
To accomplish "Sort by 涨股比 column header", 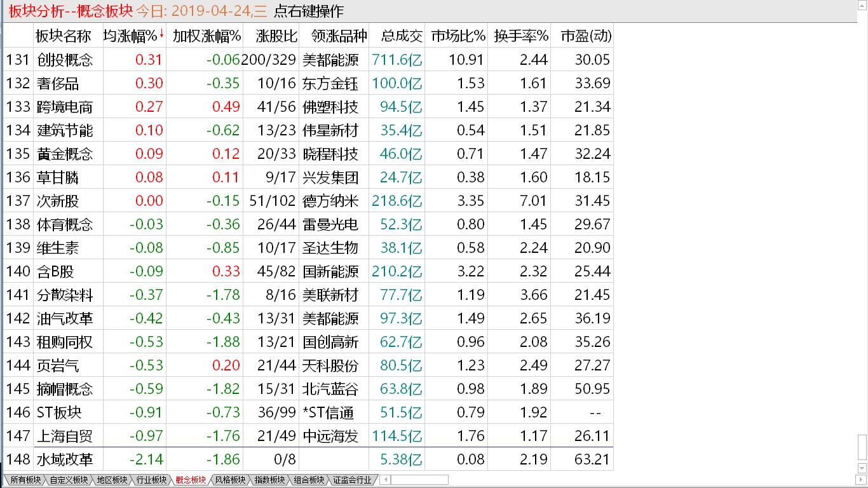I will tap(277, 36).
